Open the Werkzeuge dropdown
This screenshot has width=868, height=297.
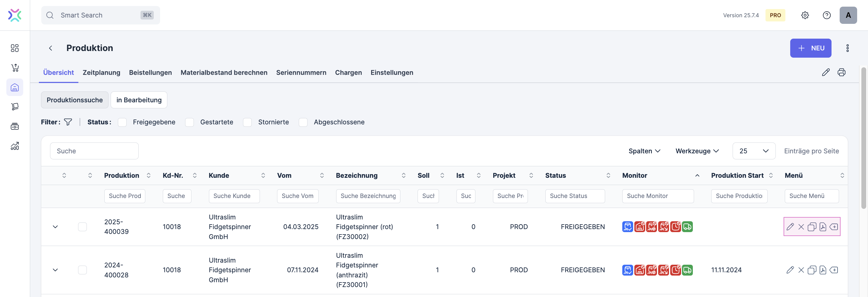tap(697, 151)
